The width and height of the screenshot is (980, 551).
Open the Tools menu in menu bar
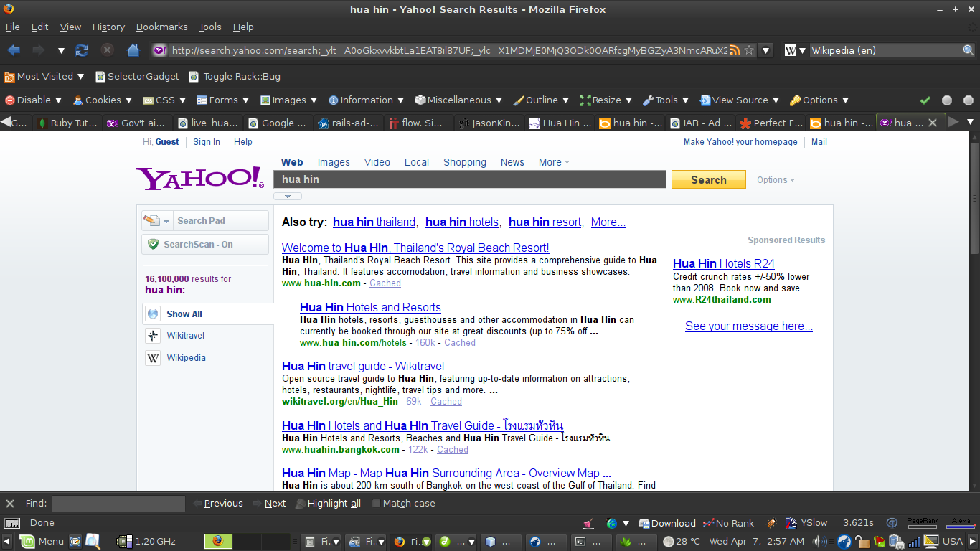pyautogui.click(x=210, y=27)
